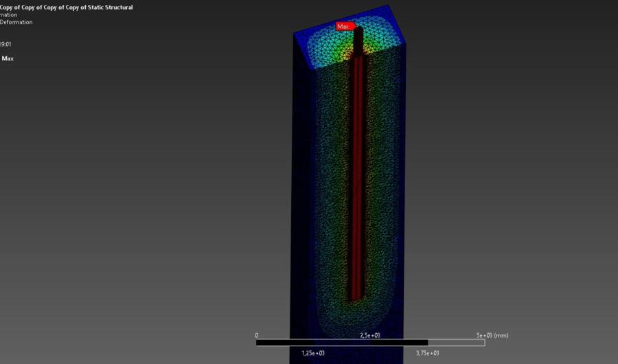The height and width of the screenshot is (364, 618).
Task: Click the '3,75e+03' ruler label
Action: tap(427, 352)
